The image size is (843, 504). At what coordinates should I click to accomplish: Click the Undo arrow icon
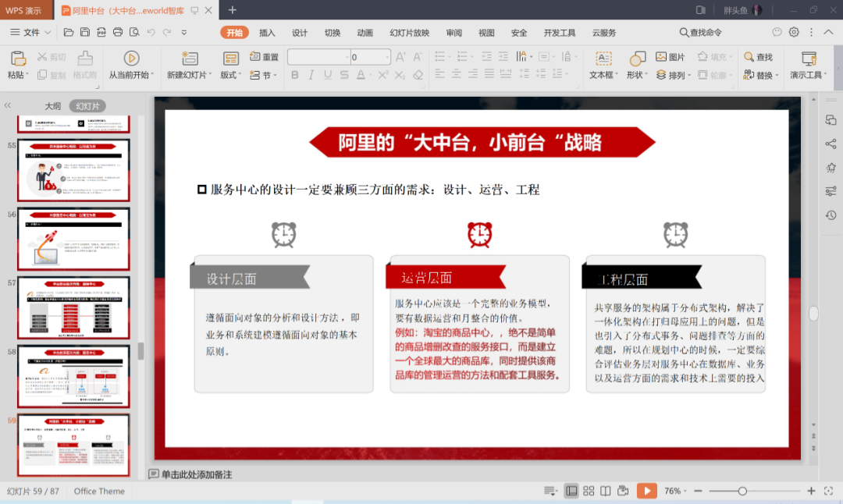(151, 32)
